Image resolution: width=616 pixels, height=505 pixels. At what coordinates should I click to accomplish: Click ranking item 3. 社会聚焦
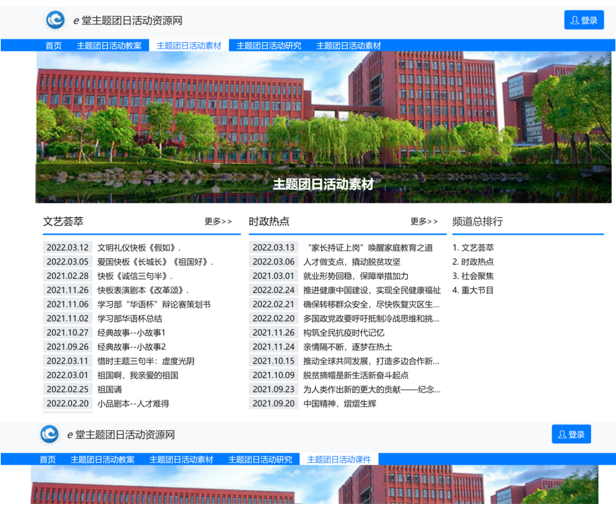[473, 276]
